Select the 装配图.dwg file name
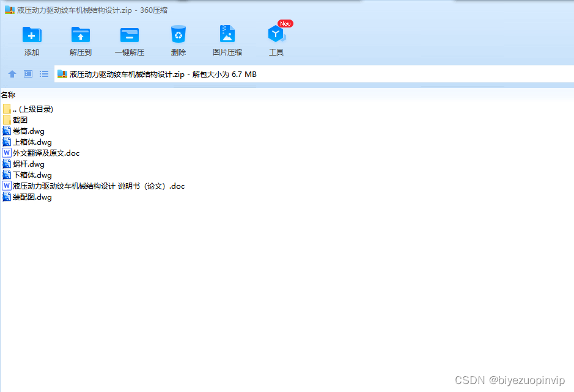Screen dimensions: 574x392 (32, 197)
